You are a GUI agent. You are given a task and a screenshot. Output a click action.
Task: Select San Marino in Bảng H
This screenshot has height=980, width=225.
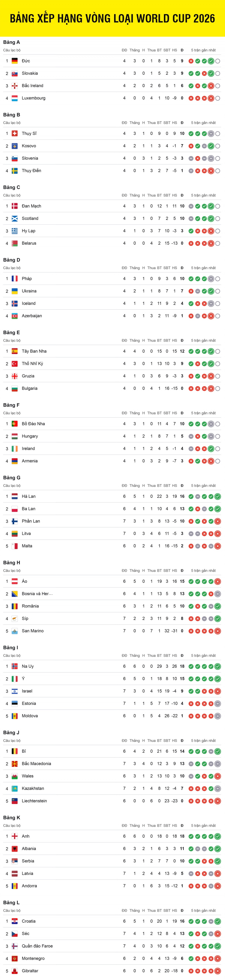pos(32,631)
